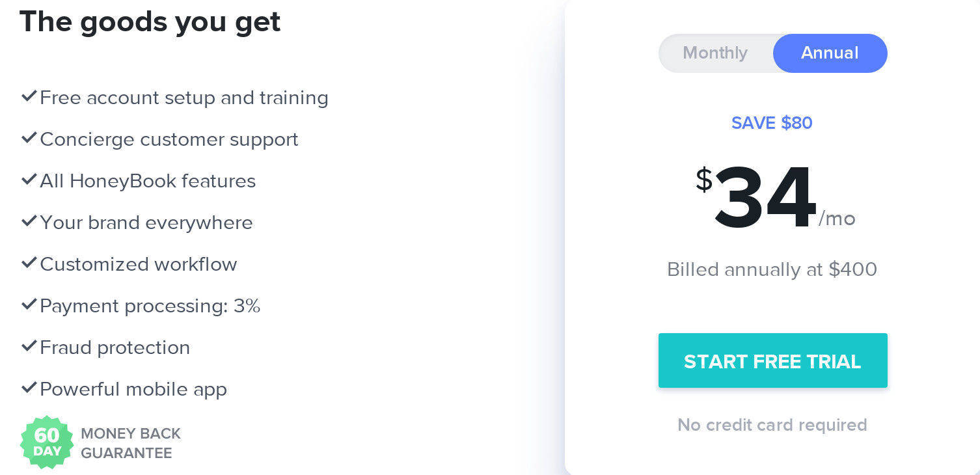980x475 pixels.
Task: Switch billing to Monthly
Action: coord(715,53)
